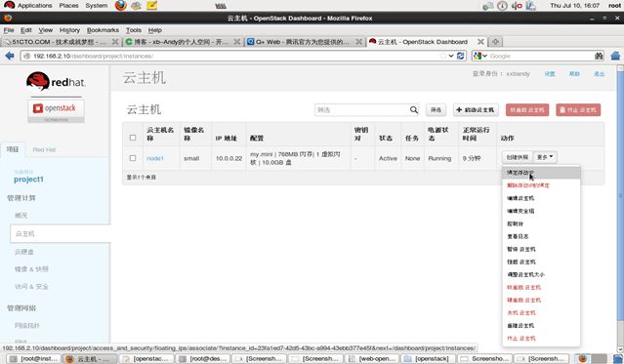This screenshot has width=624, height=364.
Task: Switch to the Red Hat sidebar tab
Action: [x=44, y=149]
